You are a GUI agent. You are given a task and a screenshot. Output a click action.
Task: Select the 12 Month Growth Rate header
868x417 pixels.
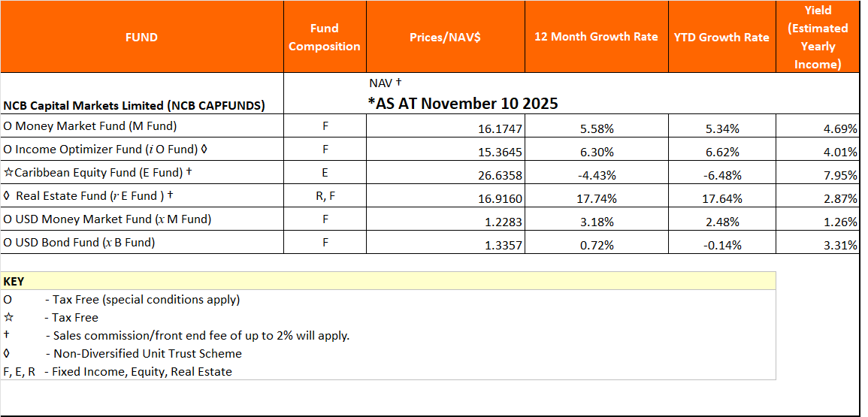[x=596, y=37]
